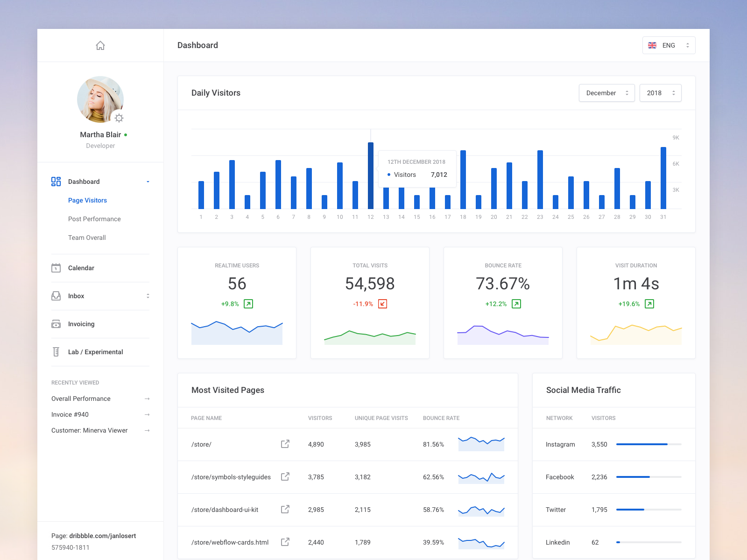747x560 pixels.
Task: Expand the Inbox submenu arrows
Action: tap(148, 296)
